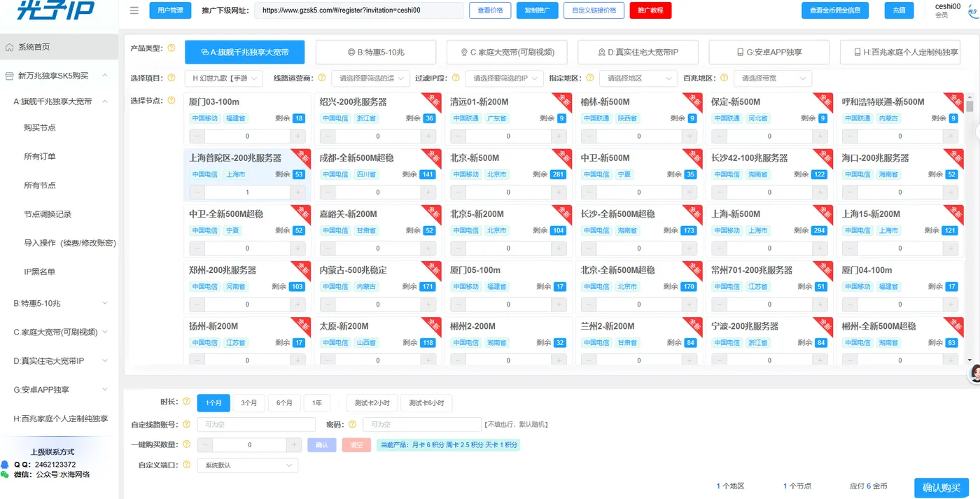The height and width of the screenshot is (499, 980).
Task: Pick the 6个月 duration option
Action: pos(284,402)
